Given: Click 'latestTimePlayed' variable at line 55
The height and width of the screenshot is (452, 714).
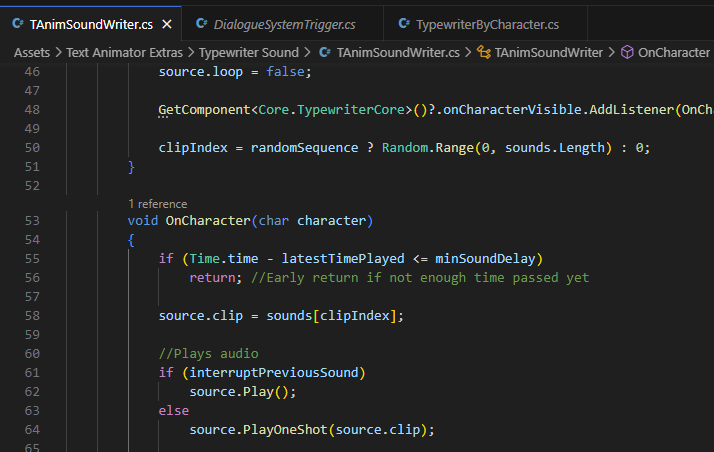Looking at the screenshot, I should tap(343, 259).
